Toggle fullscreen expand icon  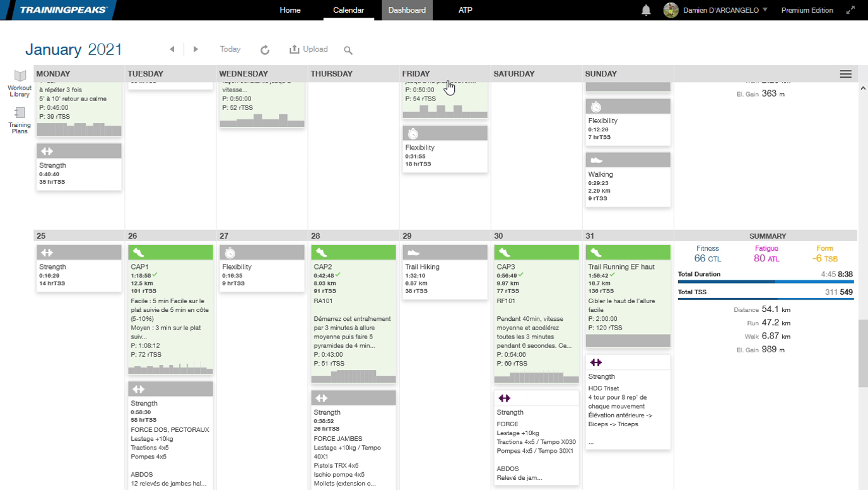[850, 10]
